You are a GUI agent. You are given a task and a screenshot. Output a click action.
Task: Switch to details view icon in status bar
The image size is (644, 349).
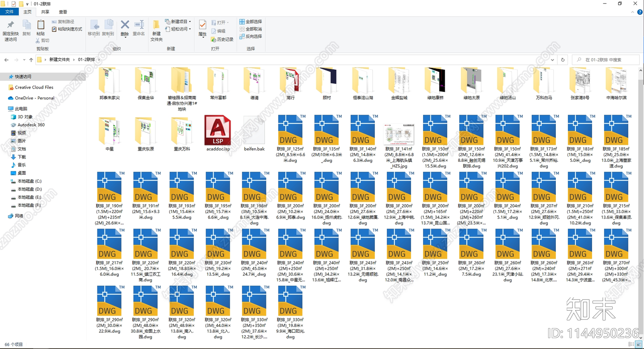631,345
